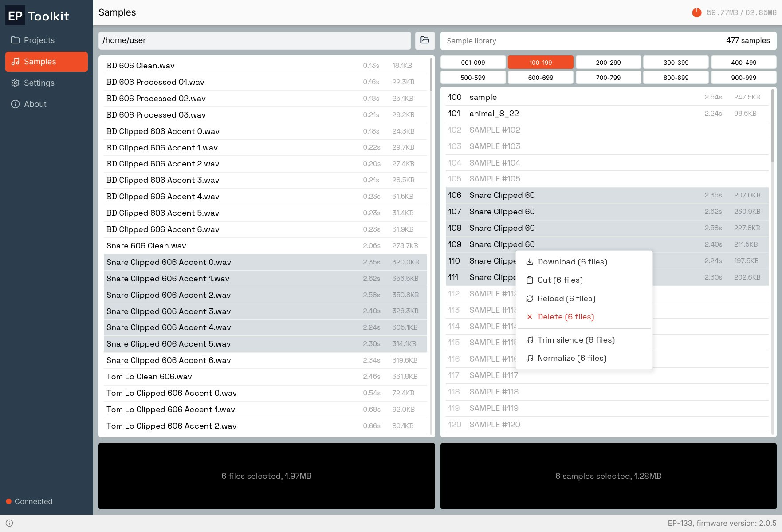
Task: Switch to the 700-799 sample bank
Action: (609, 78)
